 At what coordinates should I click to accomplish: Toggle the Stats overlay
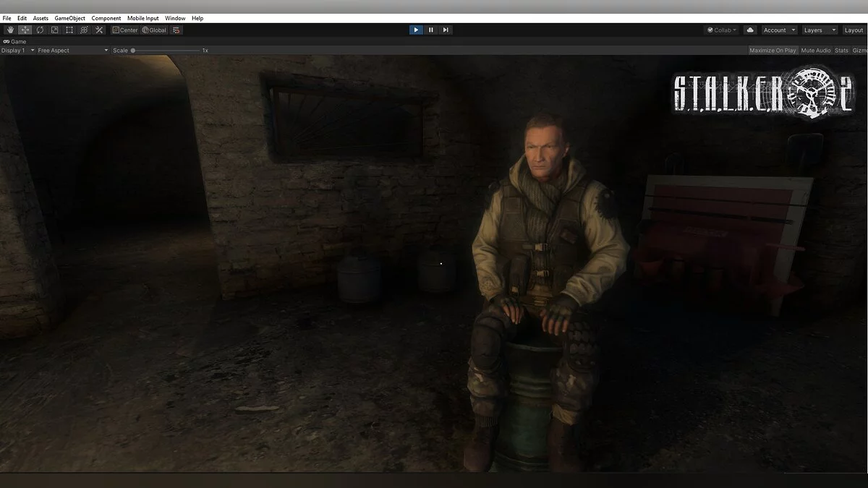coord(841,51)
